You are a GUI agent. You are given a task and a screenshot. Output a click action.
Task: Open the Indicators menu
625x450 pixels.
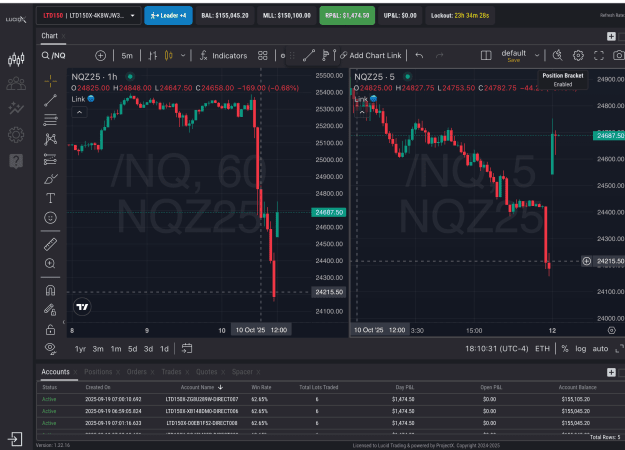point(224,55)
